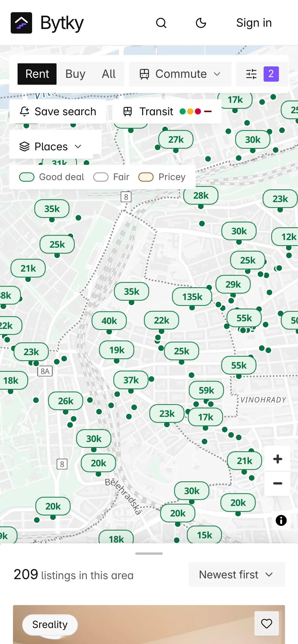Click the bell icon on Save search
This screenshot has height=644, width=298.
coord(25,111)
